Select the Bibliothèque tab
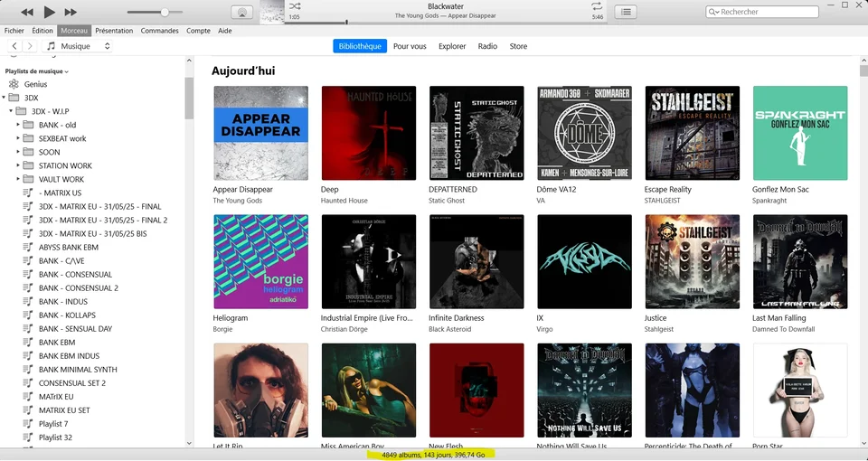Viewport: 868px width, 461px height. 360,46
